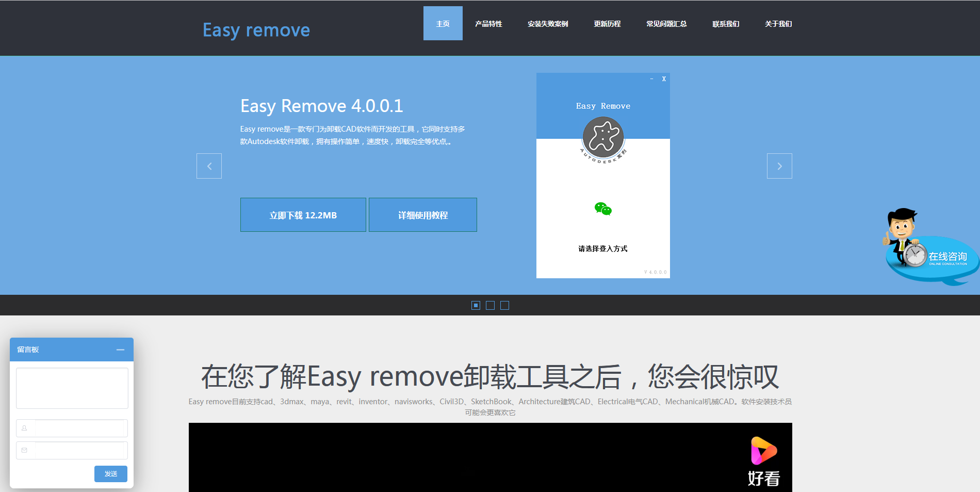Image resolution: width=980 pixels, height=492 pixels.
Task: Click the message textarea in 留言板
Action: [x=72, y=388]
